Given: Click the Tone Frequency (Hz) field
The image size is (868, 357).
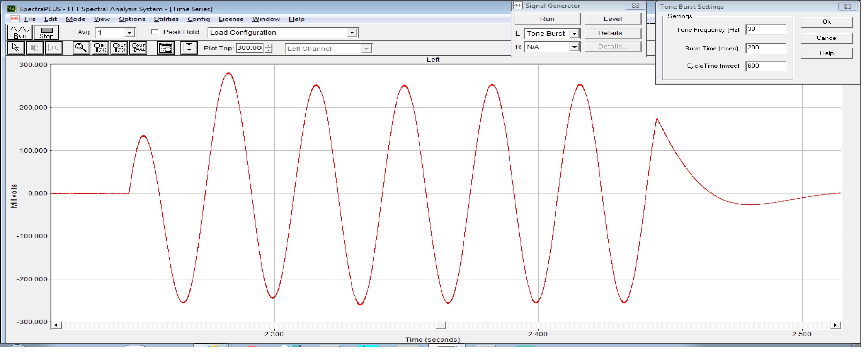Looking at the screenshot, I should [765, 30].
